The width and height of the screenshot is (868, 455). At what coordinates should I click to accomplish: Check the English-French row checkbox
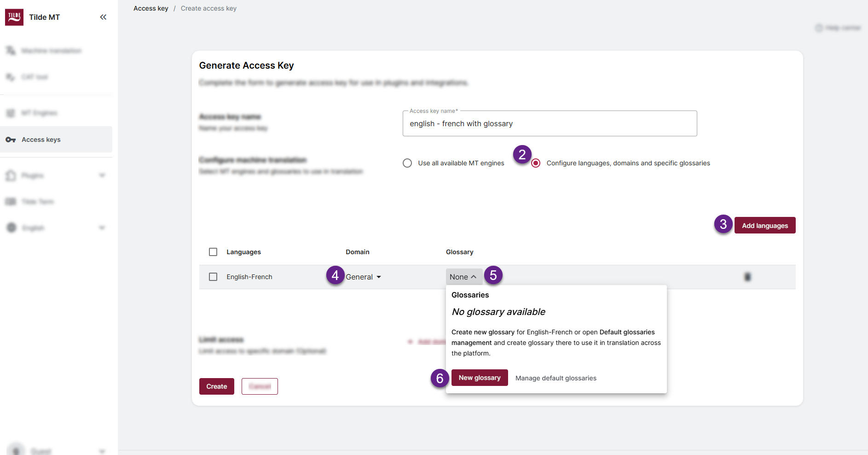pos(213,277)
